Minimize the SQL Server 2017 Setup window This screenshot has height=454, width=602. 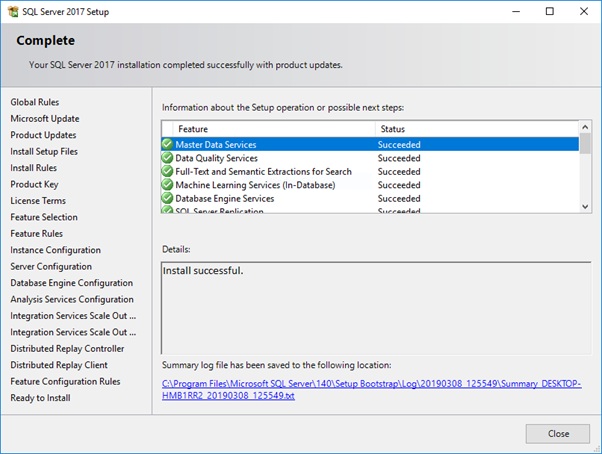click(516, 12)
